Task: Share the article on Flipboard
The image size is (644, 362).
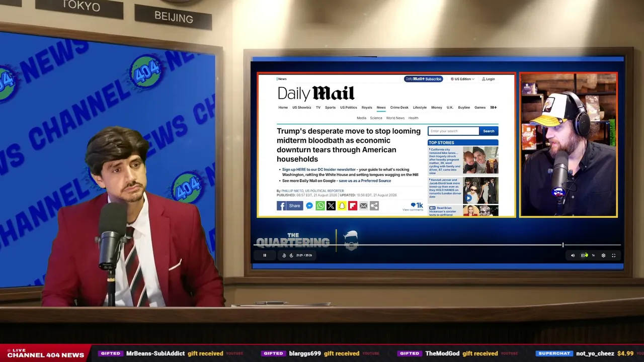Action: pos(353,206)
